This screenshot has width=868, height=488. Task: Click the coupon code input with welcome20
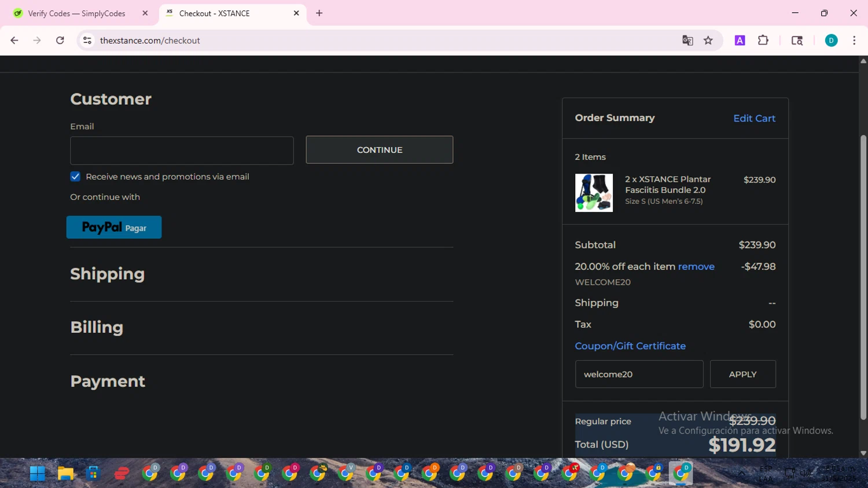coord(639,374)
